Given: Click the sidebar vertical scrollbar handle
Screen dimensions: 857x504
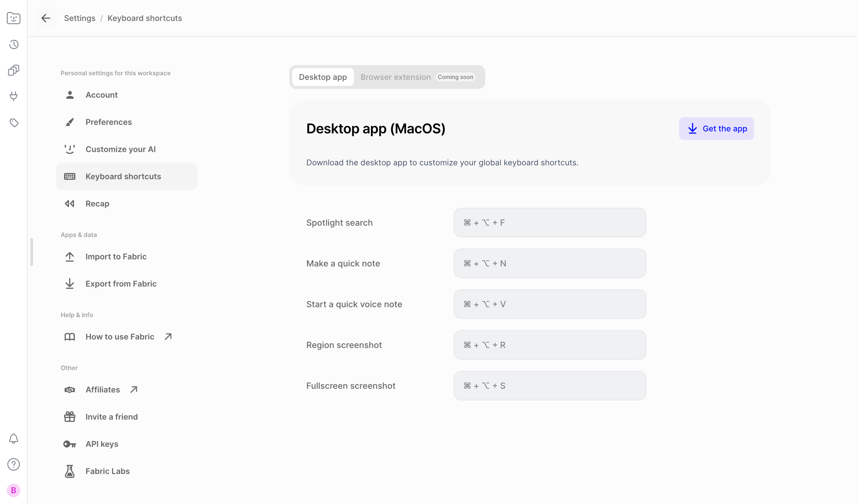Looking at the screenshot, I should pos(32,252).
